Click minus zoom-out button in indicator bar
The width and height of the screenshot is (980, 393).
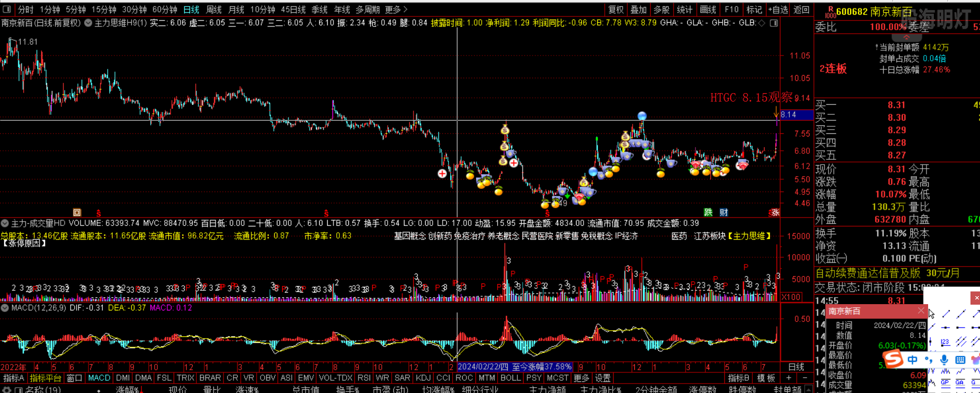point(805,378)
